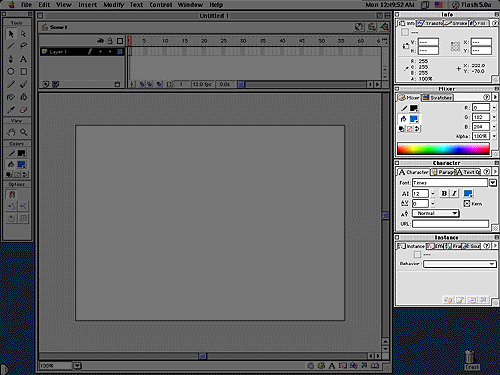Viewport: 500px width, 375px height.
Task: Toggle Bold in Character panel
Action: pos(444,193)
